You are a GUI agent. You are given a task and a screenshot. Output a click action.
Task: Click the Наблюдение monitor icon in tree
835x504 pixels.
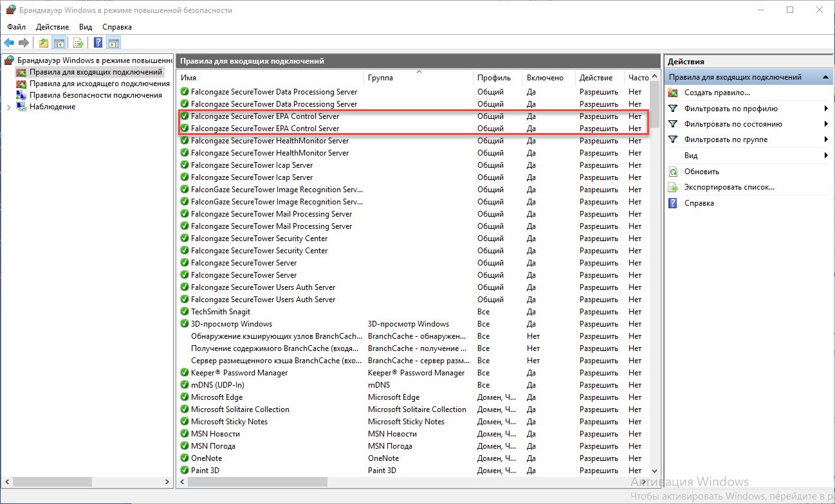click(21, 107)
